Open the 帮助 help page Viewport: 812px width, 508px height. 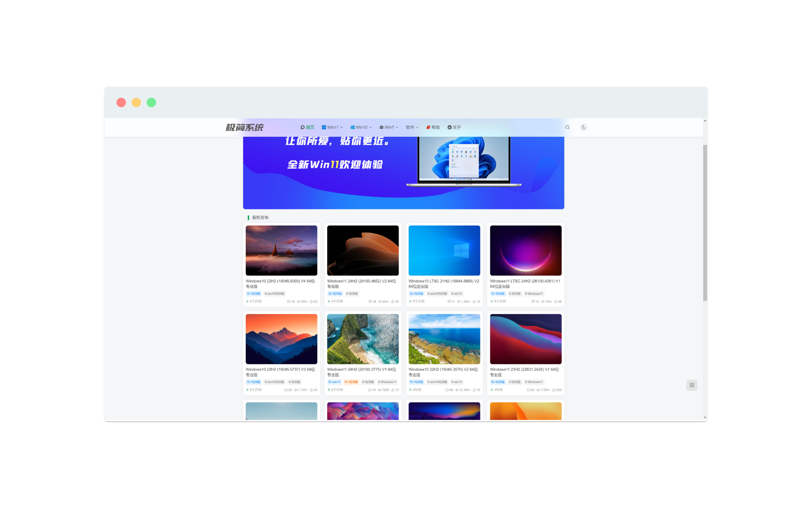tap(433, 127)
